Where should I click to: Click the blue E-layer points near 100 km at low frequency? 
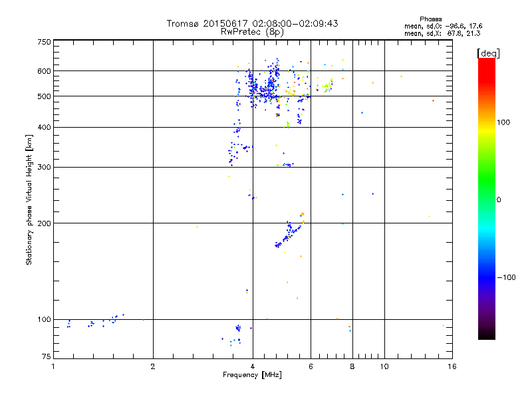pyautogui.click(x=95, y=321)
